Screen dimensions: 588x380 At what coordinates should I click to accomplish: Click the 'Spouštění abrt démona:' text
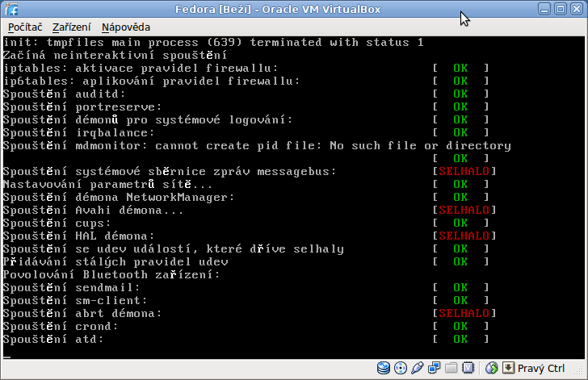tap(82, 313)
